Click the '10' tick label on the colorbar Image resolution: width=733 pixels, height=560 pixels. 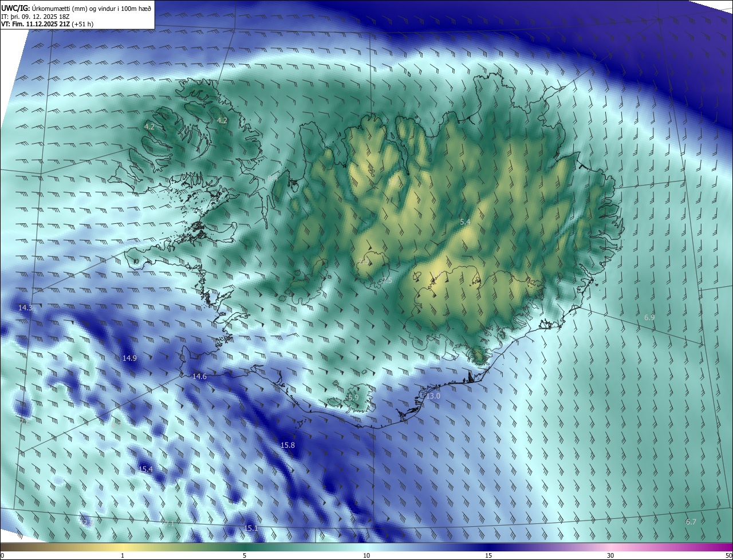pyautogui.click(x=366, y=555)
